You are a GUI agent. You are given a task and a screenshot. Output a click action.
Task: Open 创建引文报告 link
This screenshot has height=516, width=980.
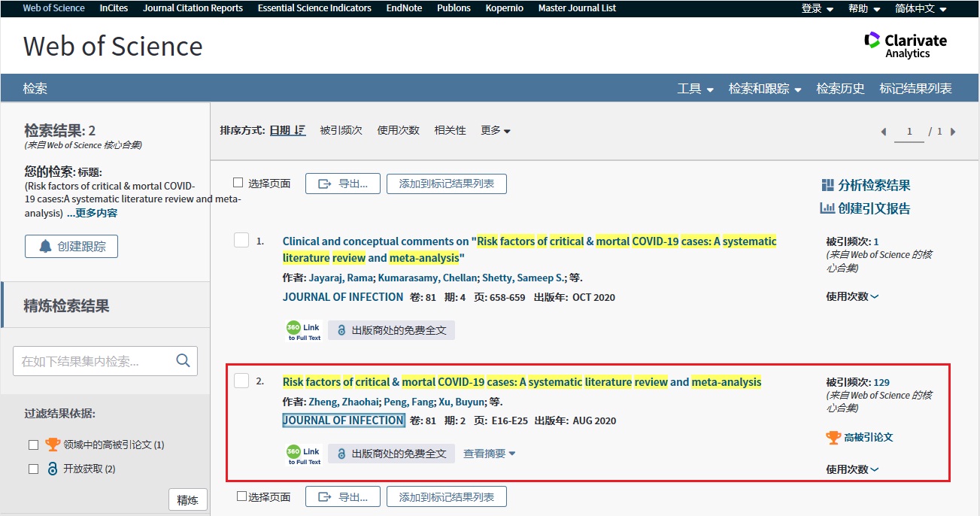(x=874, y=208)
